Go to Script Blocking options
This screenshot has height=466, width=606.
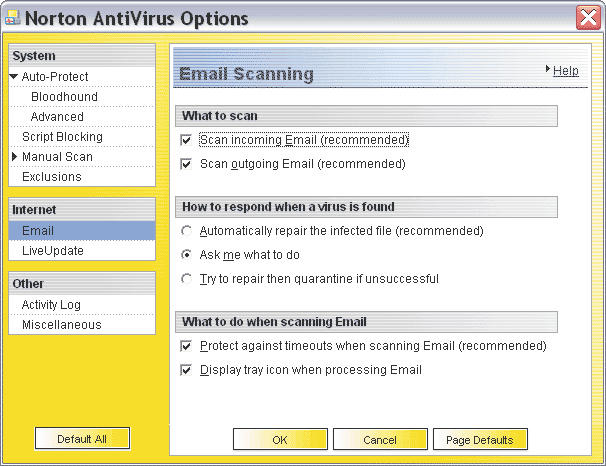[x=62, y=137]
